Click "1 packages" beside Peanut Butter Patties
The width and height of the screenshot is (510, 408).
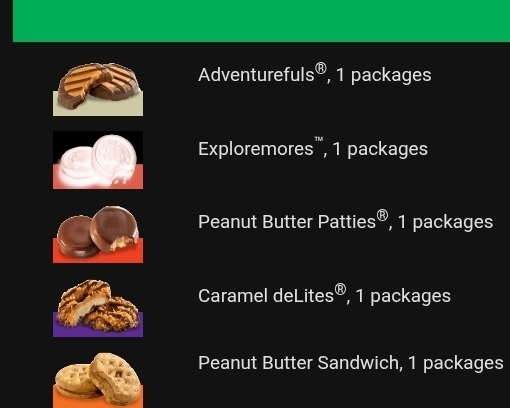click(445, 223)
